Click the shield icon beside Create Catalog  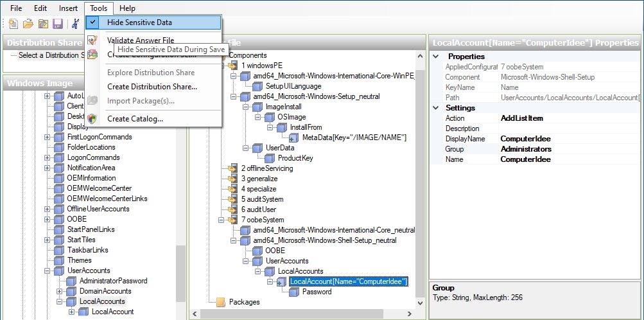pos(92,119)
